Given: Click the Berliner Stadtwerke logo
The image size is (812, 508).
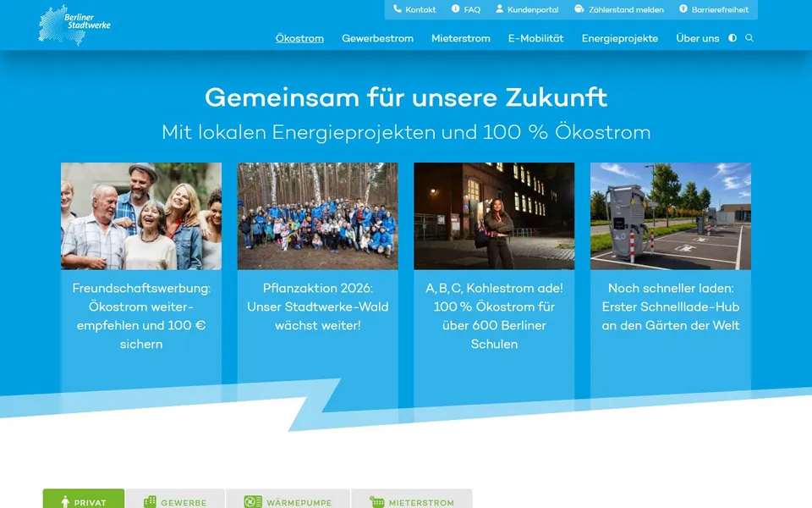Looking at the screenshot, I should coord(74,25).
